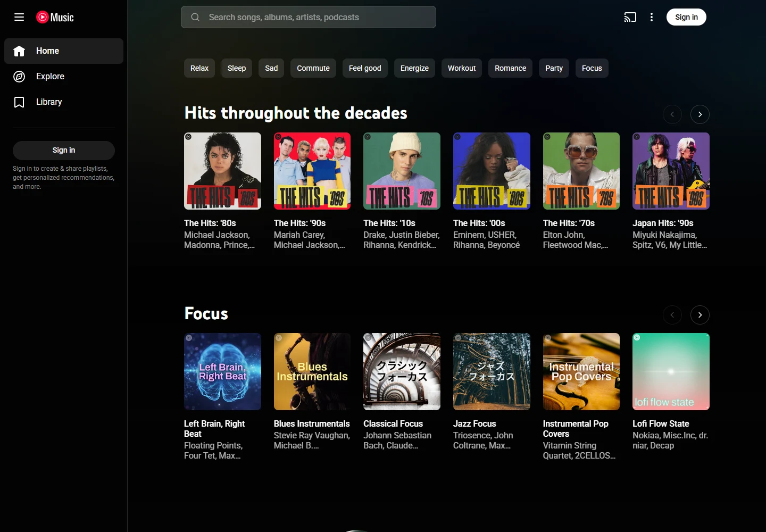Show previous Hits throughout the decades items
This screenshot has width=766, height=532.
point(672,114)
